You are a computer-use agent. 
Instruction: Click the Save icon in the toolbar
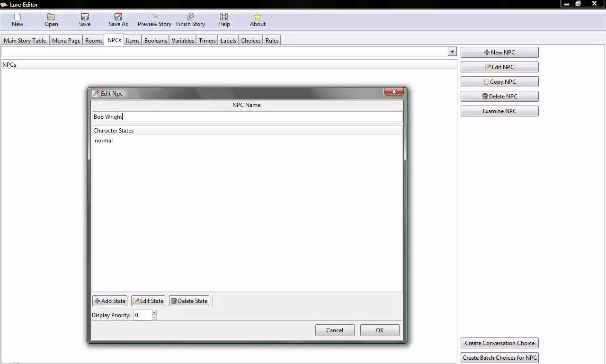(x=84, y=16)
